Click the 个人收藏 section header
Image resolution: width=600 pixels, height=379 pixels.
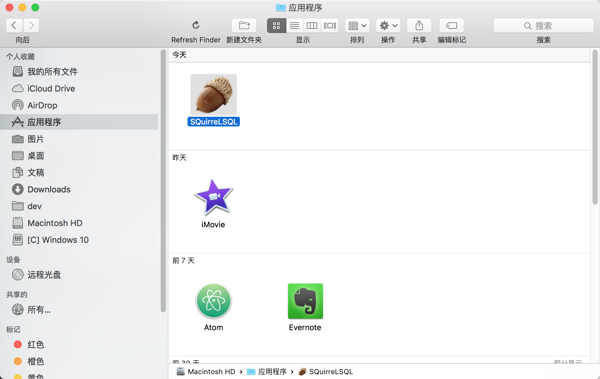pyautogui.click(x=20, y=57)
